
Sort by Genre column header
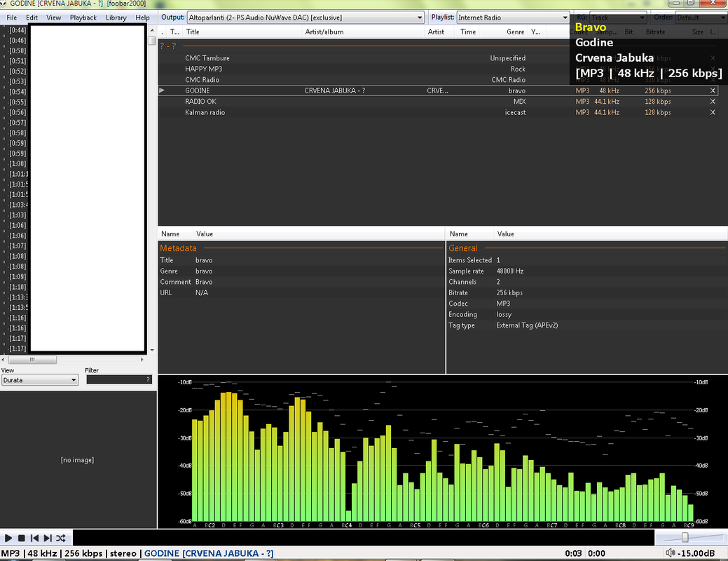(516, 32)
